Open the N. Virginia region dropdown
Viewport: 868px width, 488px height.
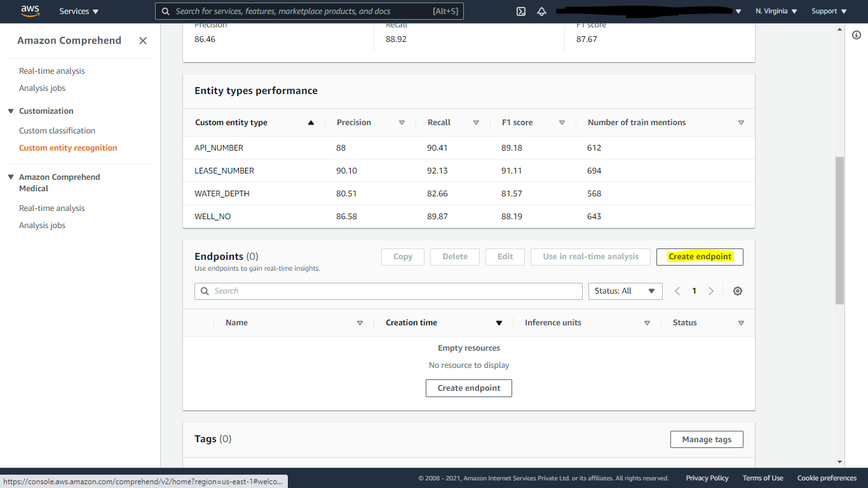tap(776, 11)
